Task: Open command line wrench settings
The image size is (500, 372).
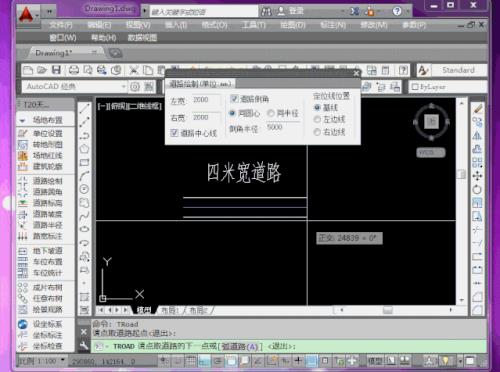Action: 84,346
